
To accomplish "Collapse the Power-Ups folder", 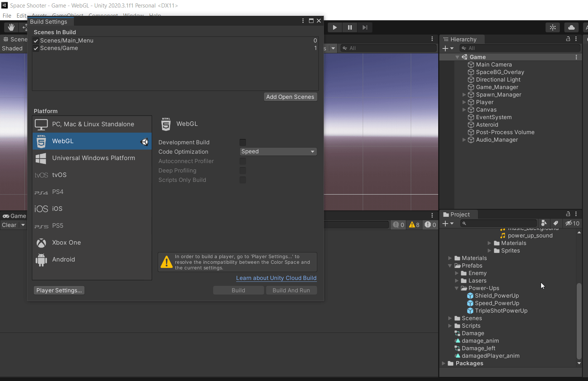I will click(457, 288).
